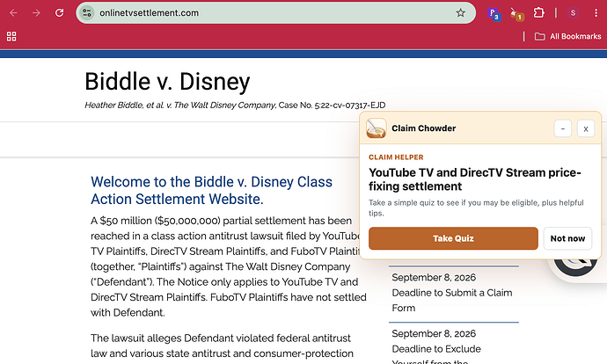Click the Deadline to Submit a Claim Form text
This screenshot has height=364, width=607.
tap(452, 300)
